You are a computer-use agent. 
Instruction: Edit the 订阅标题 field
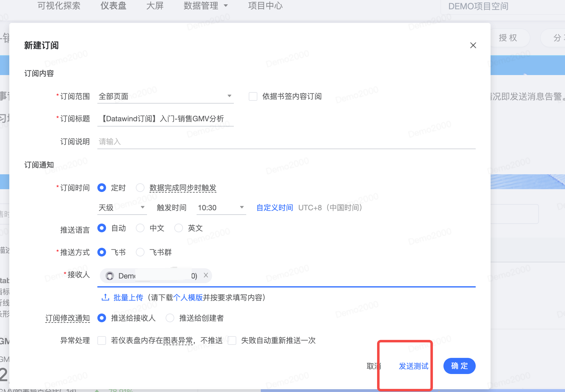tap(166, 119)
